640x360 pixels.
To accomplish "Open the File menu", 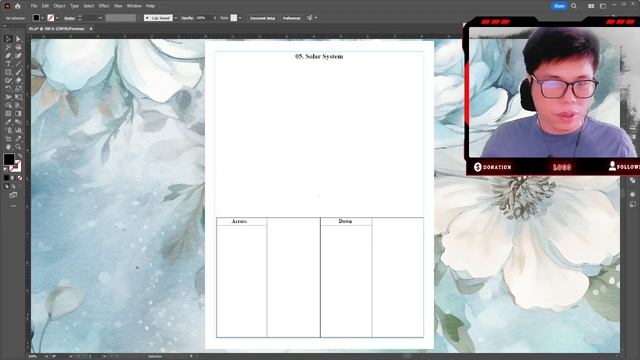I will 34,6.
